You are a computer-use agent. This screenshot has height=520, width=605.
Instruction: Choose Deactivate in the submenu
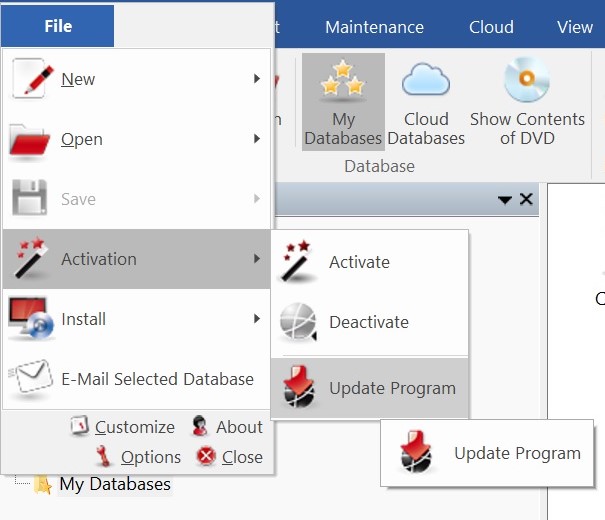point(368,322)
